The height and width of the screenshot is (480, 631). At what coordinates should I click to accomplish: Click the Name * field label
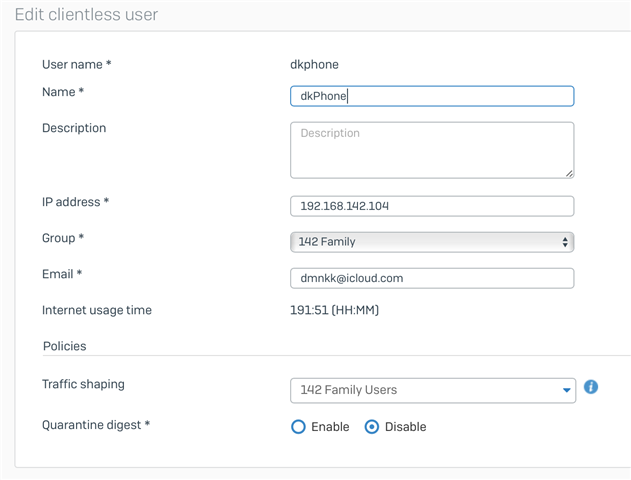pos(63,92)
